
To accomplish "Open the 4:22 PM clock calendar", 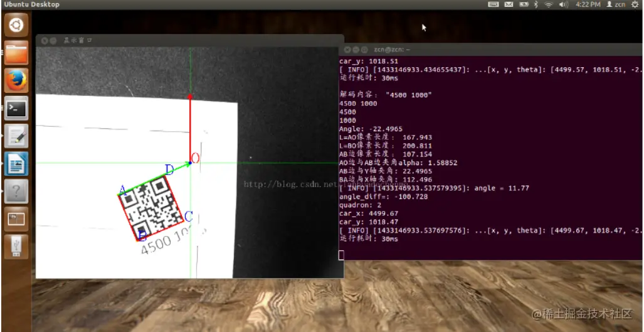I will [x=588, y=4].
